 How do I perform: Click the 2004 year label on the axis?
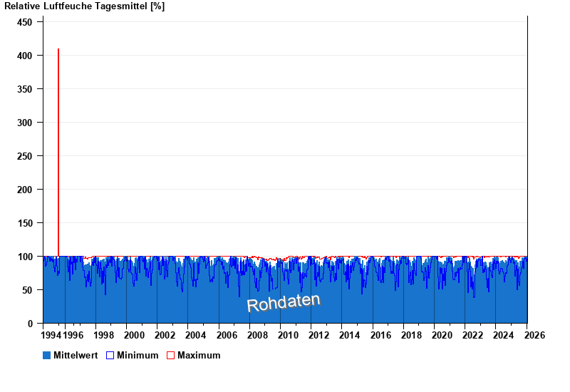pyautogui.click(x=195, y=335)
